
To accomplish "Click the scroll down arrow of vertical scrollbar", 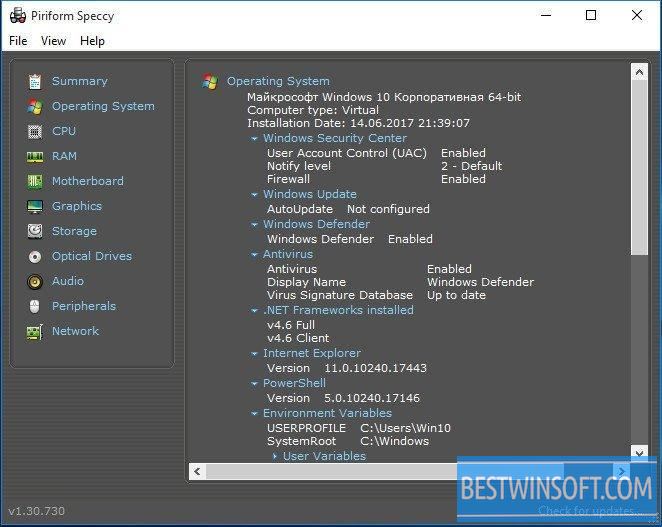I will tap(639, 453).
